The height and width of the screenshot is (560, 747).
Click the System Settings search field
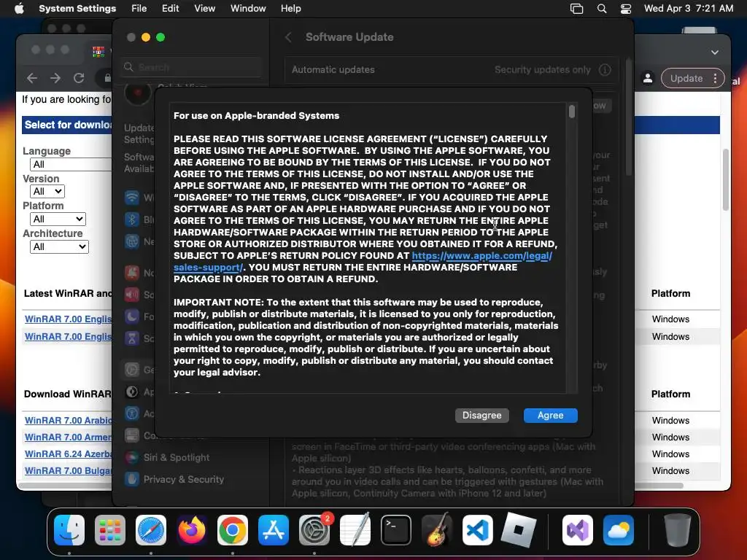[x=191, y=67]
